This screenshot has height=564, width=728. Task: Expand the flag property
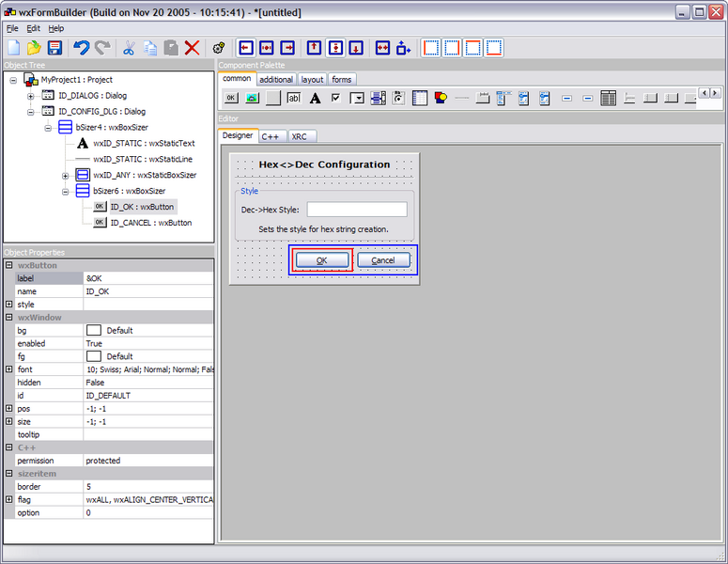(8, 499)
